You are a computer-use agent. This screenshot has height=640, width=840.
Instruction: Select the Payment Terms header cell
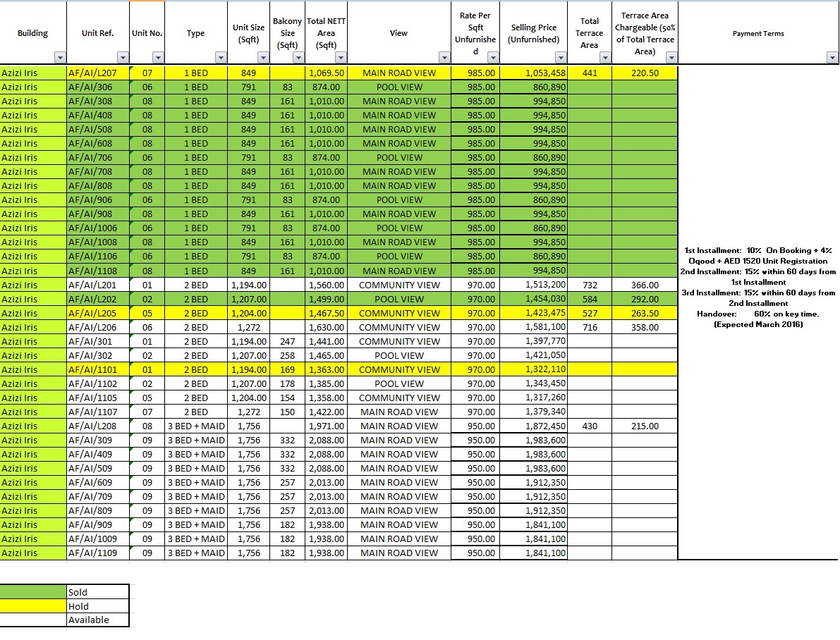[x=759, y=32]
